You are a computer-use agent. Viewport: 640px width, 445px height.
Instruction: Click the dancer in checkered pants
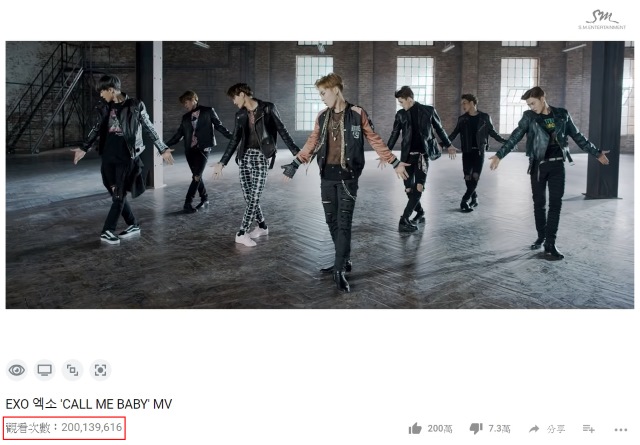click(253, 163)
